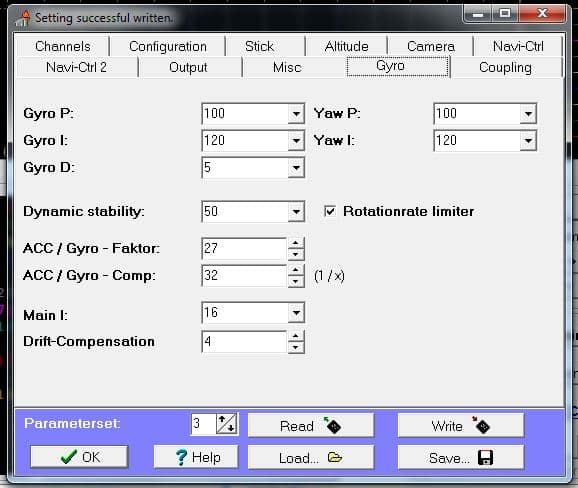Click the Yaw I value field

(x=477, y=140)
